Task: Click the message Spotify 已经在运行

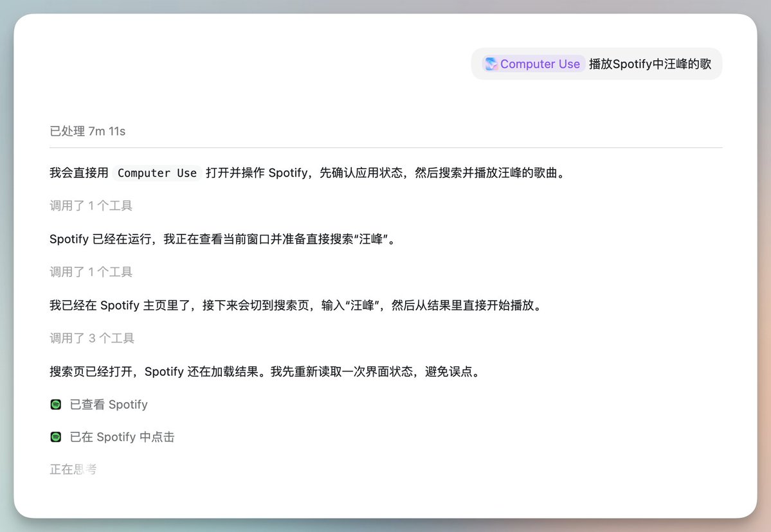Action: coord(224,239)
